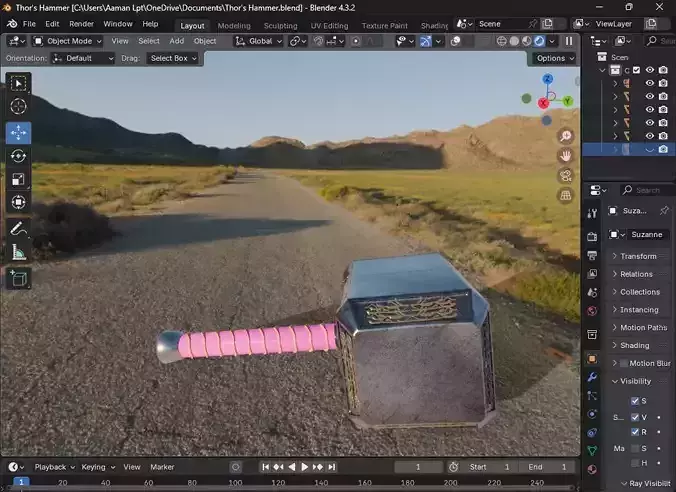Open the Object Mode dropdown
The height and width of the screenshot is (492, 676).
coord(68,41)
